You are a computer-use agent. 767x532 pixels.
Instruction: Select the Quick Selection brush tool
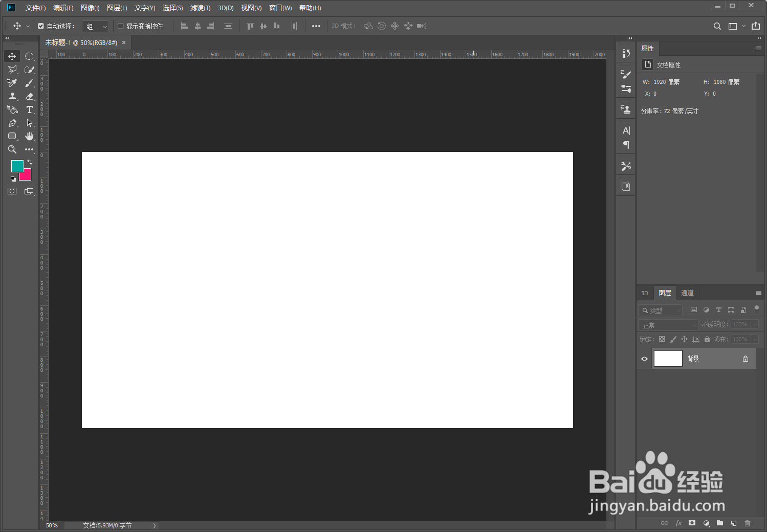tap(29, 70)
